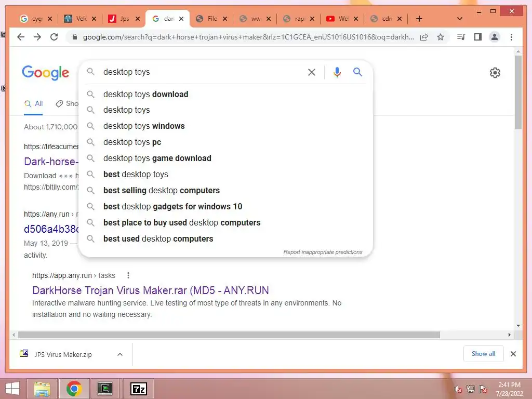Open the Dark-horse lifeacumen result link
Viewport: 532px width, 399px height.
(x=51, y=162)
